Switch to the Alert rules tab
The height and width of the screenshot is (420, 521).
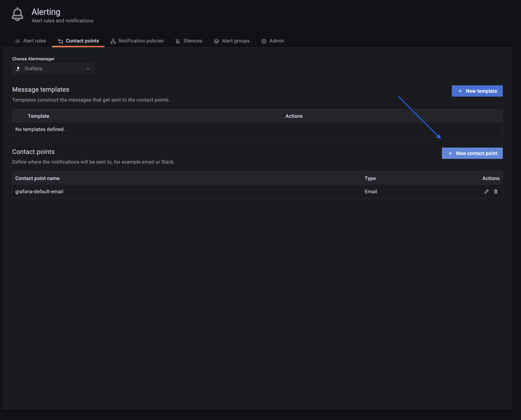click(x=31, y=41)
